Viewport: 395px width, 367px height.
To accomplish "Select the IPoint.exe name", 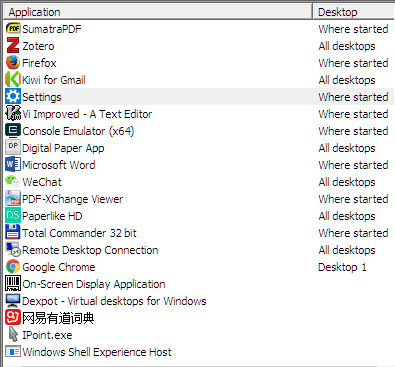I will [x=47, y=335].
